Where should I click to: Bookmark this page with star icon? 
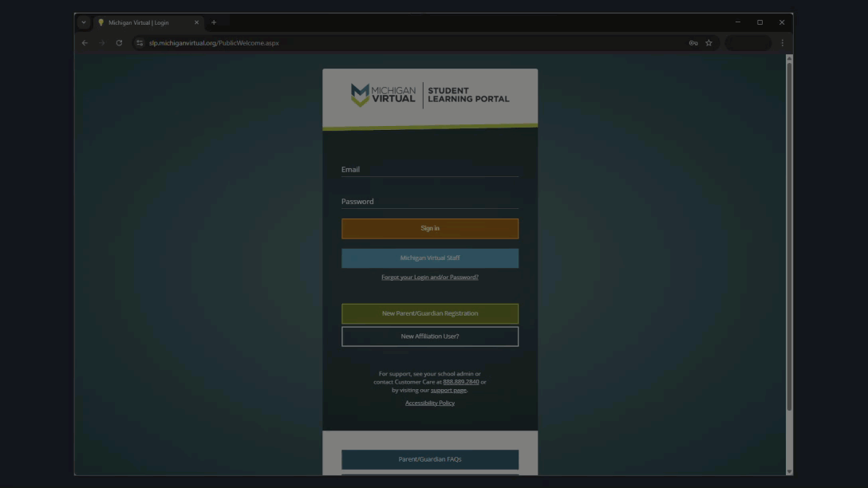[x=708, y=42]
